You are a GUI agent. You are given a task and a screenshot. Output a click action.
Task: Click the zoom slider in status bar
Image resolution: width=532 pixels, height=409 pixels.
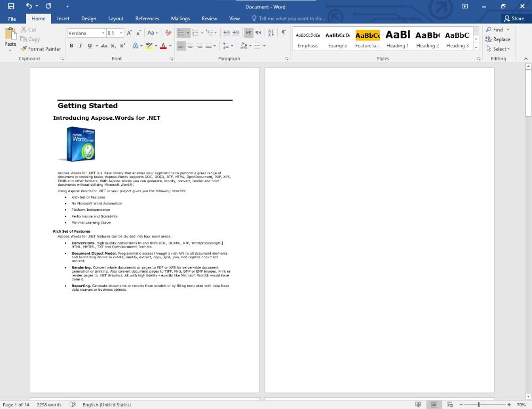pyautogui.click(x=479, y=405)
